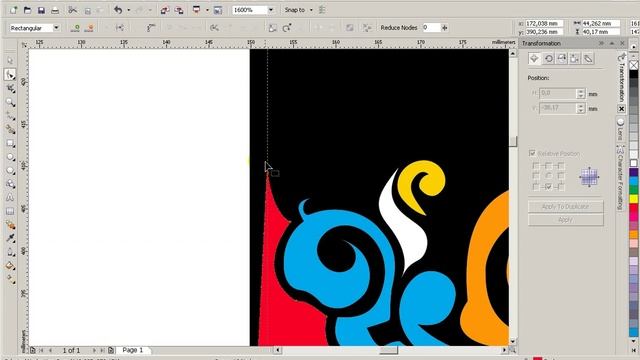Screen dimensions: 640x360
Task: Check the bottom-left anchor point box
Action: tap(536, 187)
